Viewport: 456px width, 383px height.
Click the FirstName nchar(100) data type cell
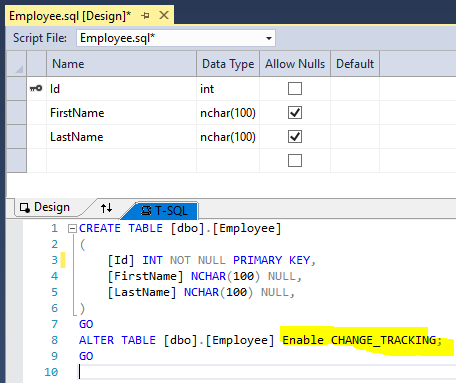[228, 113]
